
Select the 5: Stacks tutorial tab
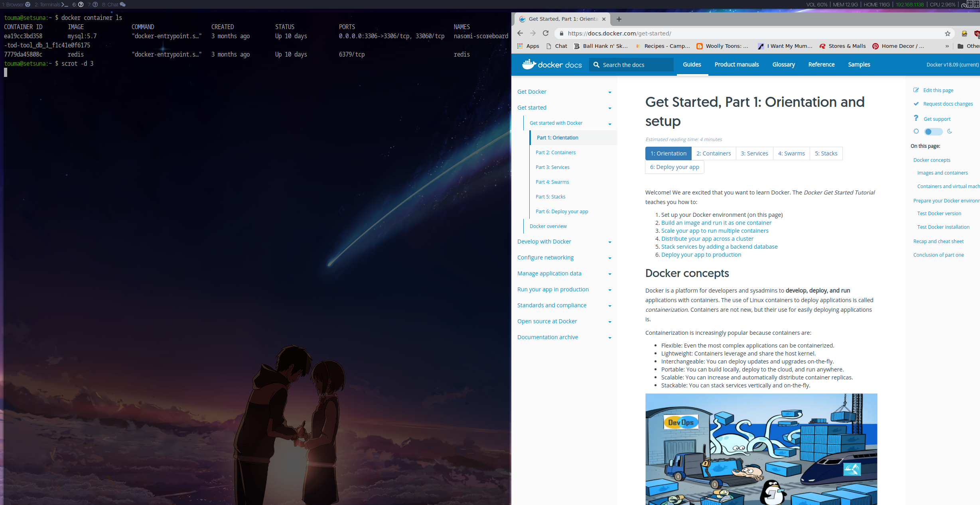[x=826, y=153]
